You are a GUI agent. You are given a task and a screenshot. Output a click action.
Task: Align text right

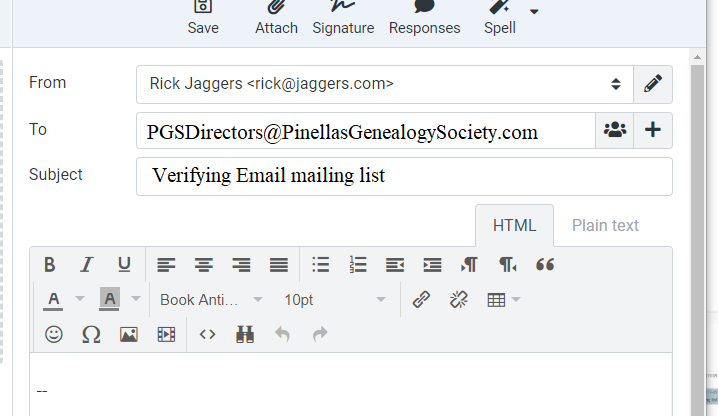click(x=241, y=265)
